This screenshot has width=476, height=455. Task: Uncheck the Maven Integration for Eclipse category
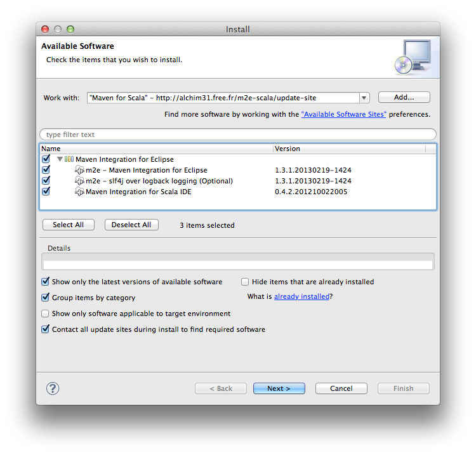click(46, 159)
